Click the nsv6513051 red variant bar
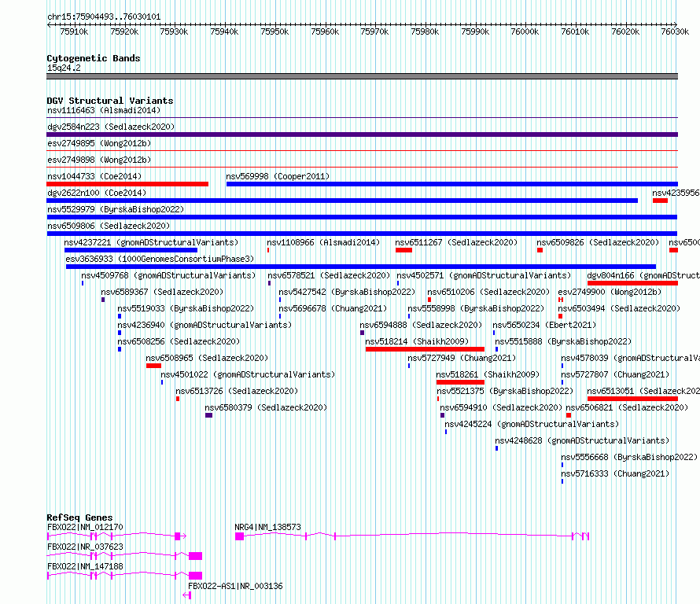This screenshot has width=700, height=604. [632, 399]
